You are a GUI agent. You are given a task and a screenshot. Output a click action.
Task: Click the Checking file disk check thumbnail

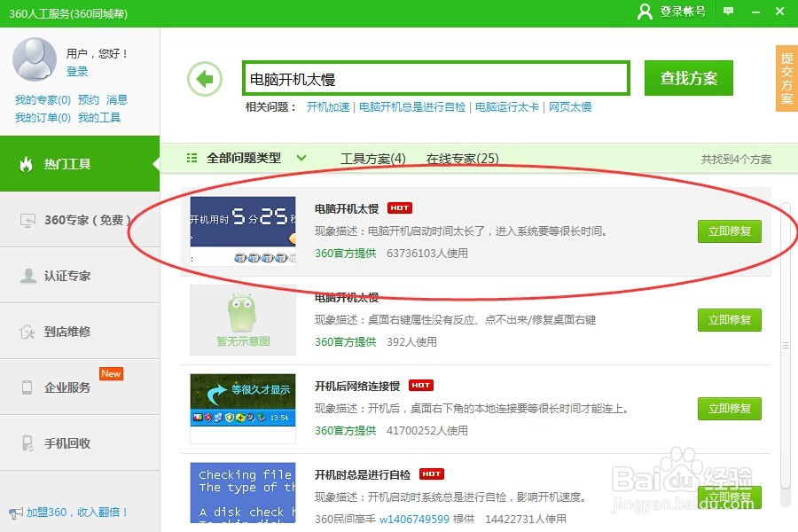pos(243,493)
